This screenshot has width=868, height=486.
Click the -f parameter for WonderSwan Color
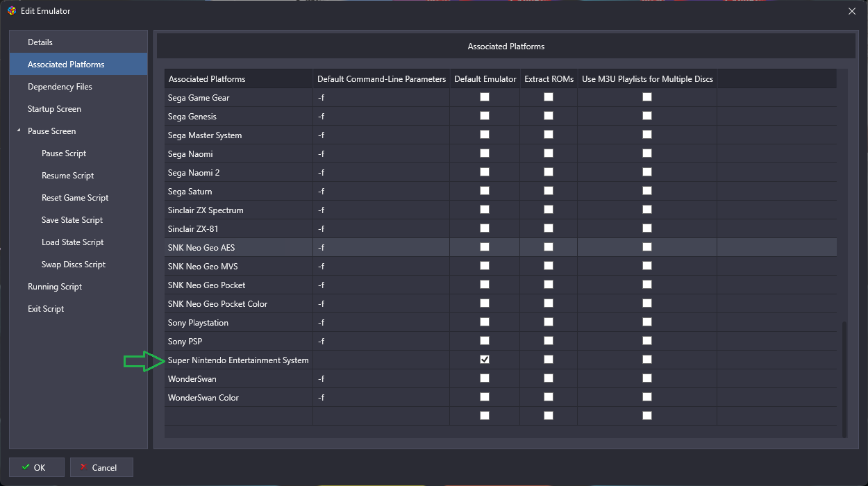[x=381, y=398]
